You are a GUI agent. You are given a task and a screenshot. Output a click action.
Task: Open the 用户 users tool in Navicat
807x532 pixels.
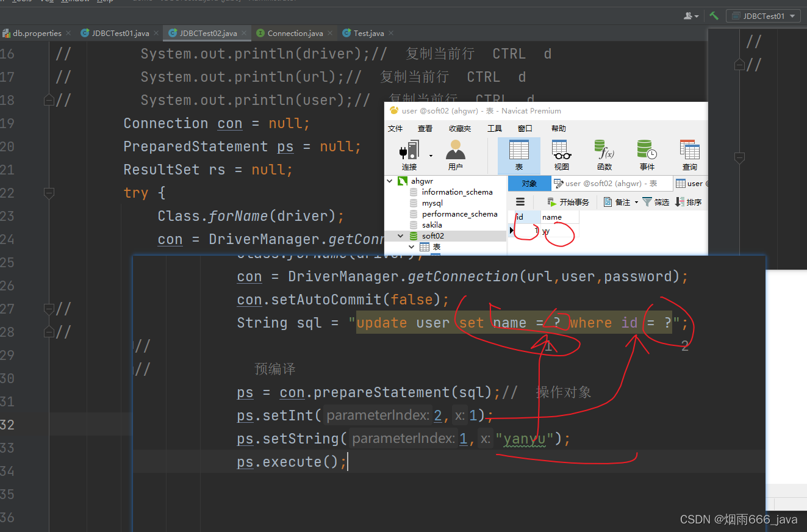pos(455,156)
